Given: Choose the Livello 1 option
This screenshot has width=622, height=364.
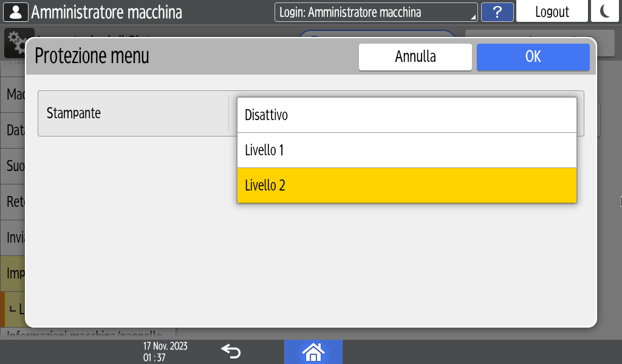Looking at the screenshot, I should click(406, 150).
